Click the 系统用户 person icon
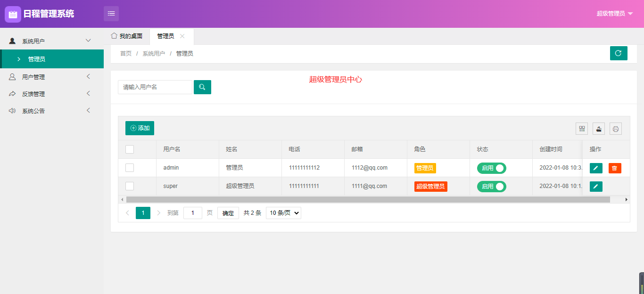This screenshot has height=294, width=644. point(12,41)
